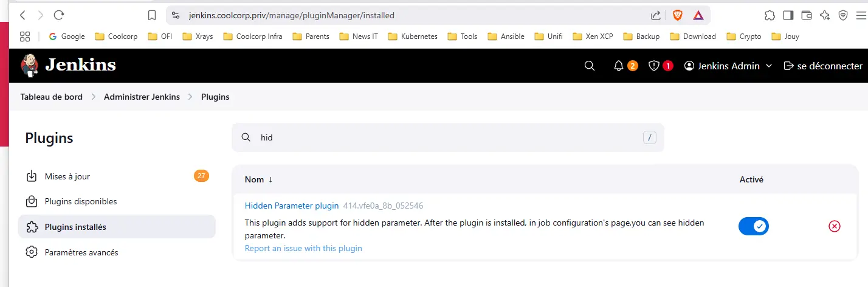Open the Leo AI sparkle icon
The width and height of the screenshot is (868, 287).
click(825, 15)
